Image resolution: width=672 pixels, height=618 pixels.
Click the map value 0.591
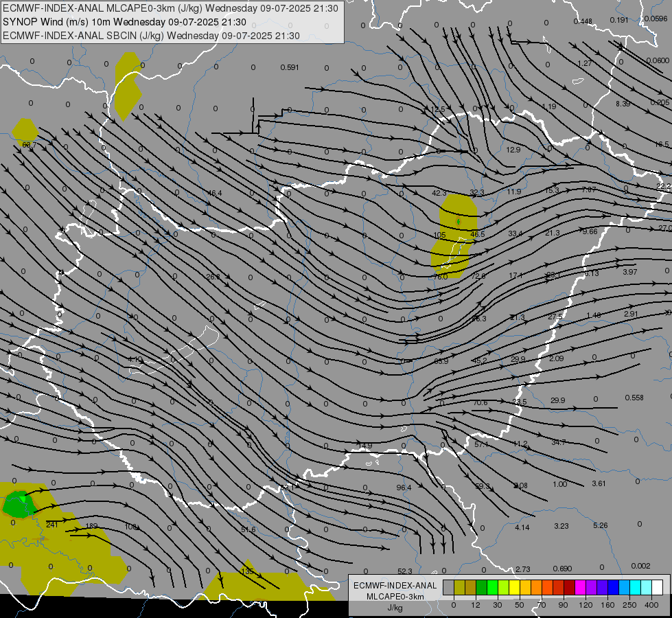pos(290,67)
